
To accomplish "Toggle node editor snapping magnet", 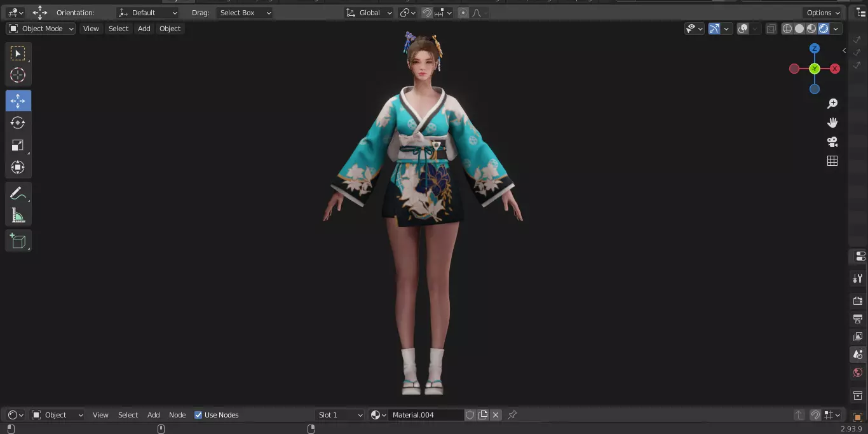I will [x=815, y=415].
